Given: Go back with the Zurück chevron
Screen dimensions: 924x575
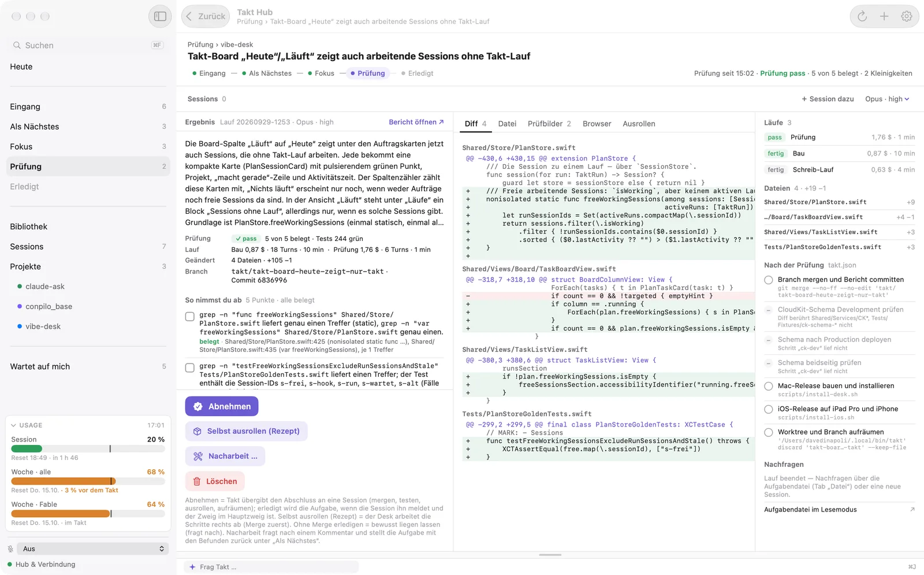Looking at the screenshot, I should [189, 16].
